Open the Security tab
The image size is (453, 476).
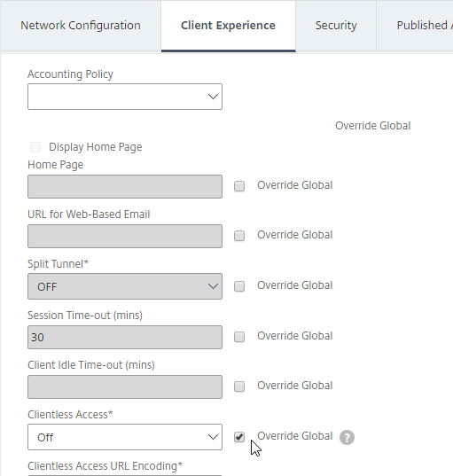tap(336, 26)
